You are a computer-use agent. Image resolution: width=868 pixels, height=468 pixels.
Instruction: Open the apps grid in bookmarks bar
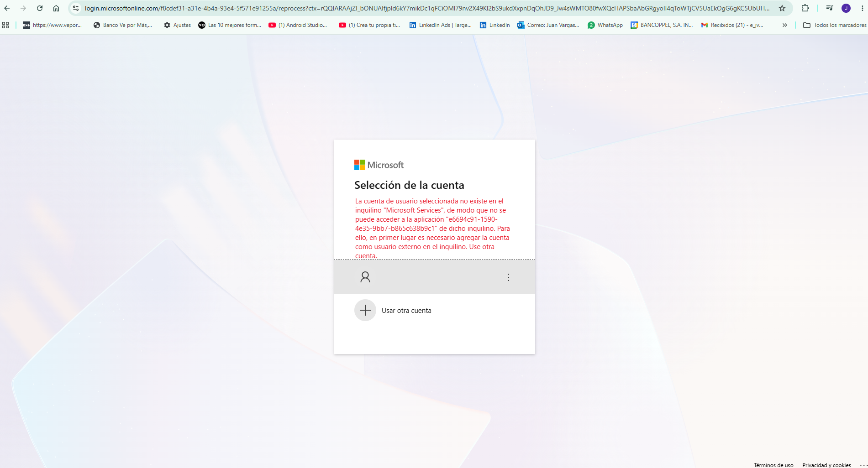coord(5,25)
